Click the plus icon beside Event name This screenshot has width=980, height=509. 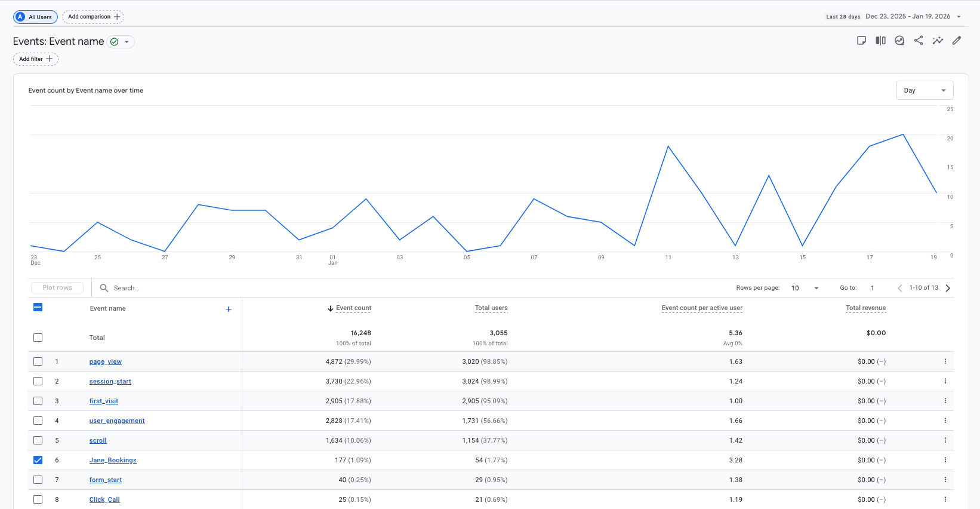point(229,309)
